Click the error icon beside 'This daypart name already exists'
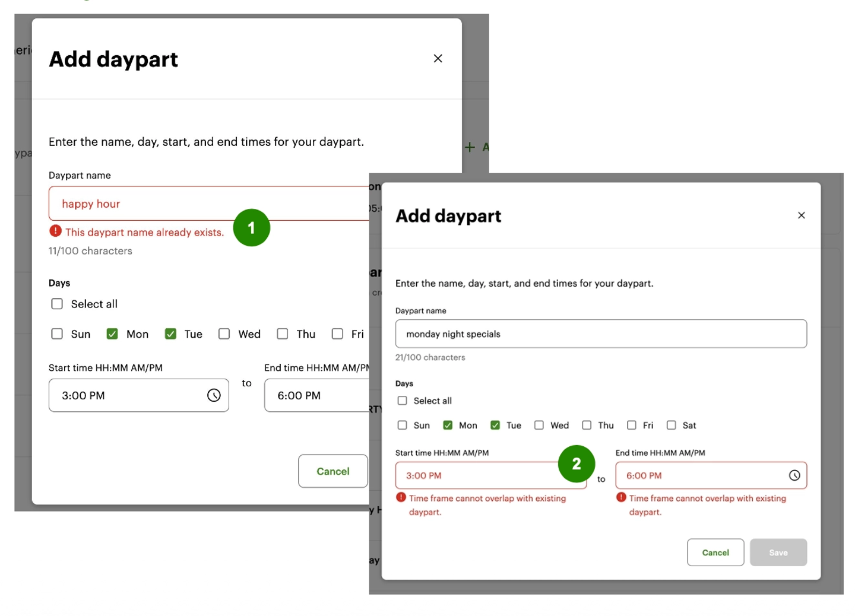The width and height of the screenshot is (855, 616). click(56, 231)
